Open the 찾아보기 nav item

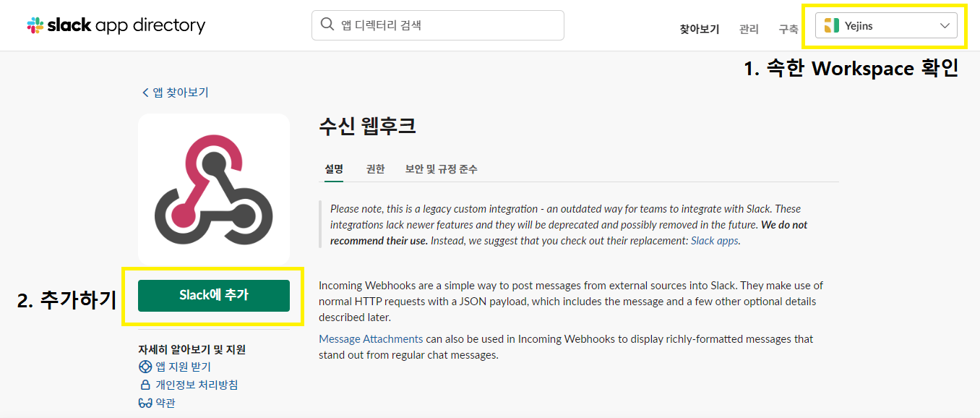700,29
